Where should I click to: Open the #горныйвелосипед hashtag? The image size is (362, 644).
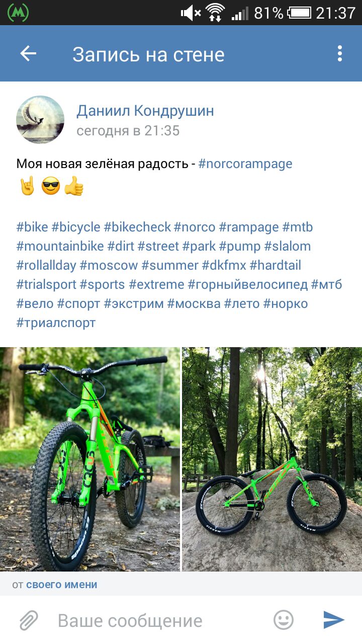tap(248, 285)
